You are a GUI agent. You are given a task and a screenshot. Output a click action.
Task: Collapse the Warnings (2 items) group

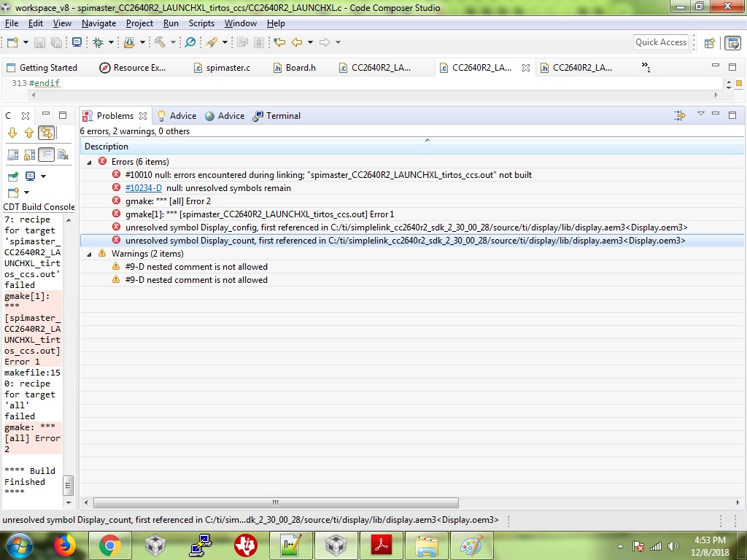(x=89, y=254)
